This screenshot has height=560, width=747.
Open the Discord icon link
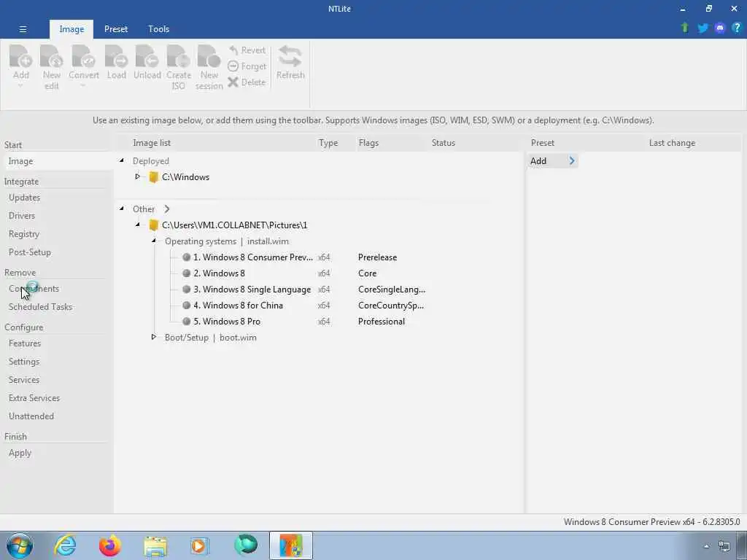[720, 28]
